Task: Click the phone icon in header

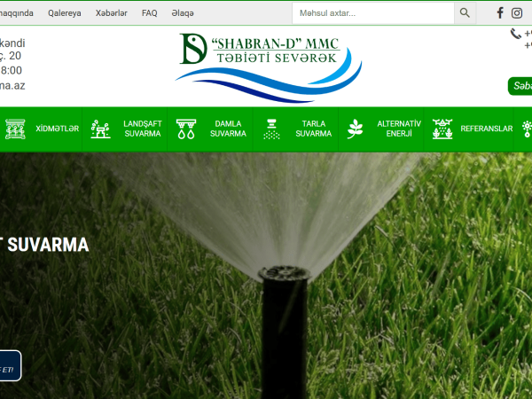Action: 516,34
